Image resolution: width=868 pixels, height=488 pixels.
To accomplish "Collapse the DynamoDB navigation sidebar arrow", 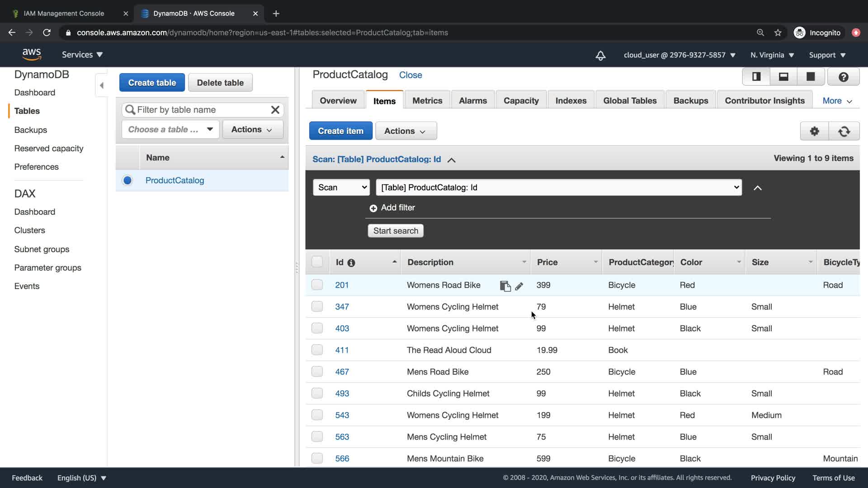I will [x=101, y=85].
